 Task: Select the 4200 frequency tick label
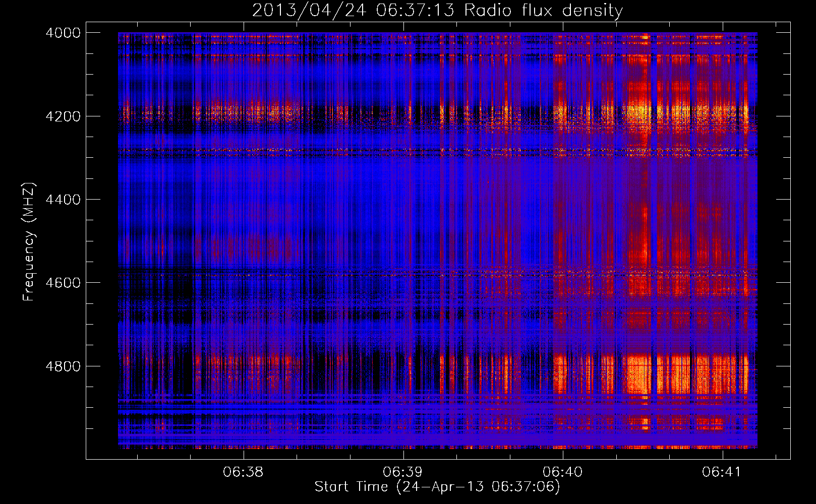pyautogui.click(x=63, y=116)
